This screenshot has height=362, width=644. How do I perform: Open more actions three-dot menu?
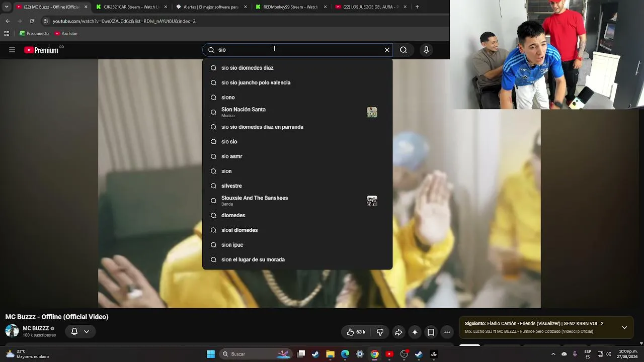pos(447,332)
